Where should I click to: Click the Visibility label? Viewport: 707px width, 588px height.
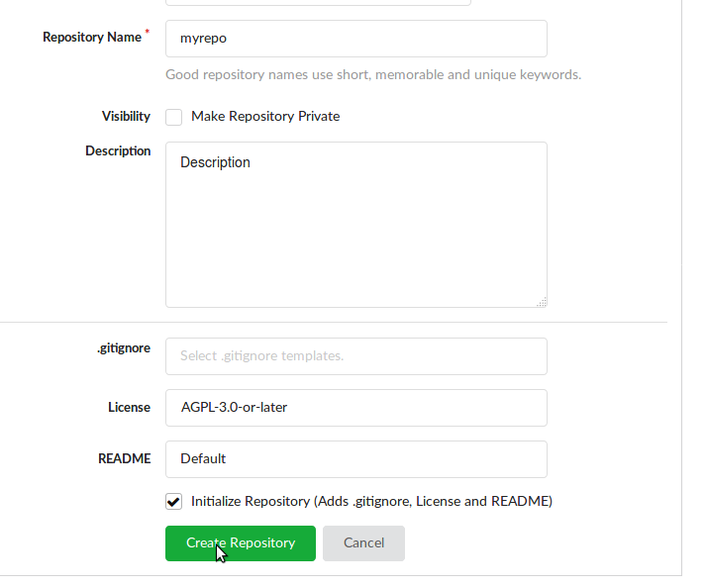click(x=126, y=117)
